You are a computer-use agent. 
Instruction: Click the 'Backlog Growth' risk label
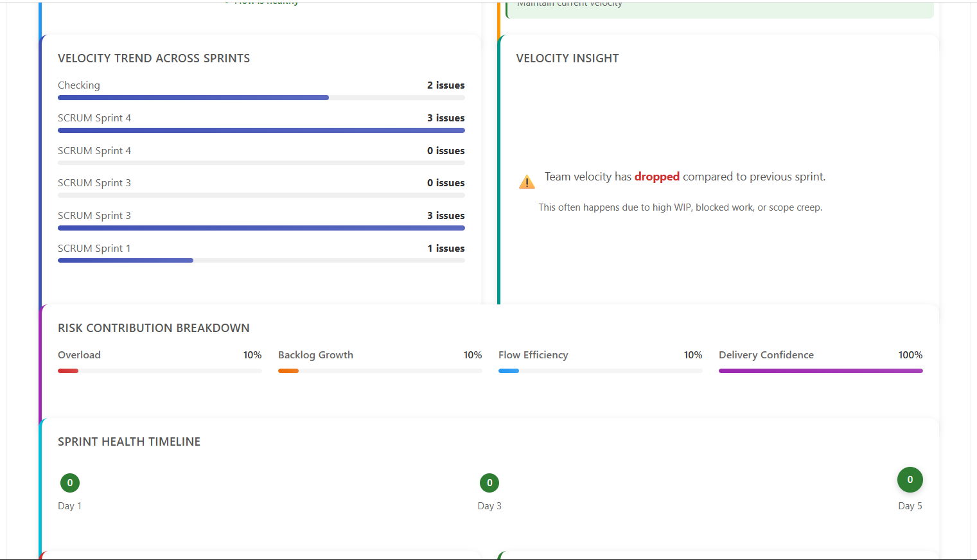pos(315,355)
